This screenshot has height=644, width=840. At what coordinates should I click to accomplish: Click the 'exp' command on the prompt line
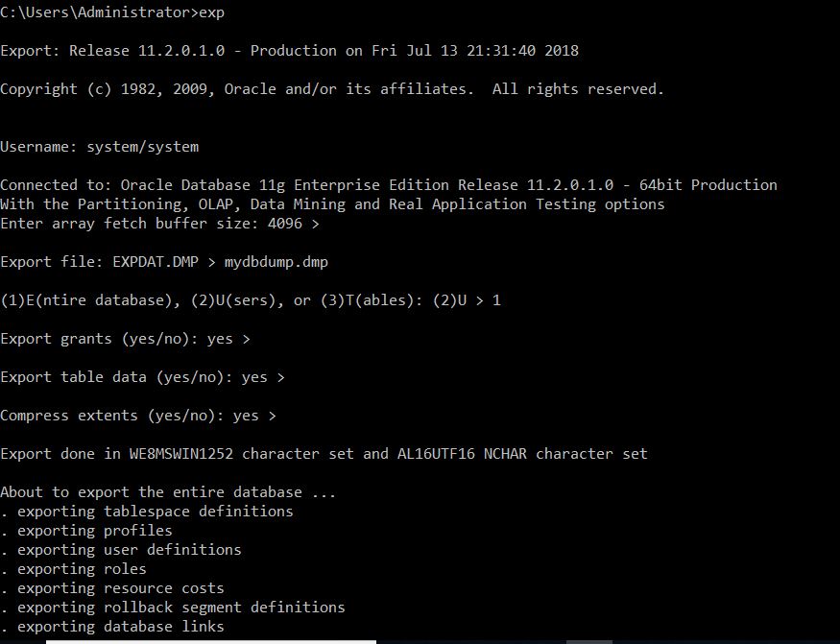212,12
